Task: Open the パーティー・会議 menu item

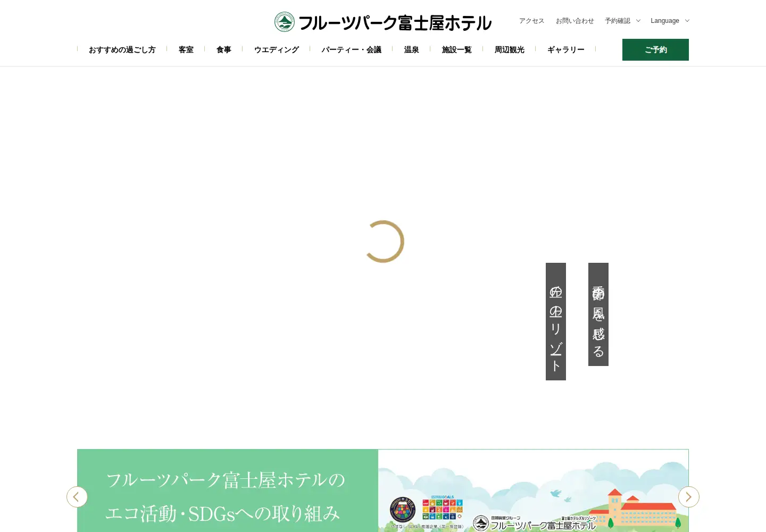Action: click(x=352, y=49)
